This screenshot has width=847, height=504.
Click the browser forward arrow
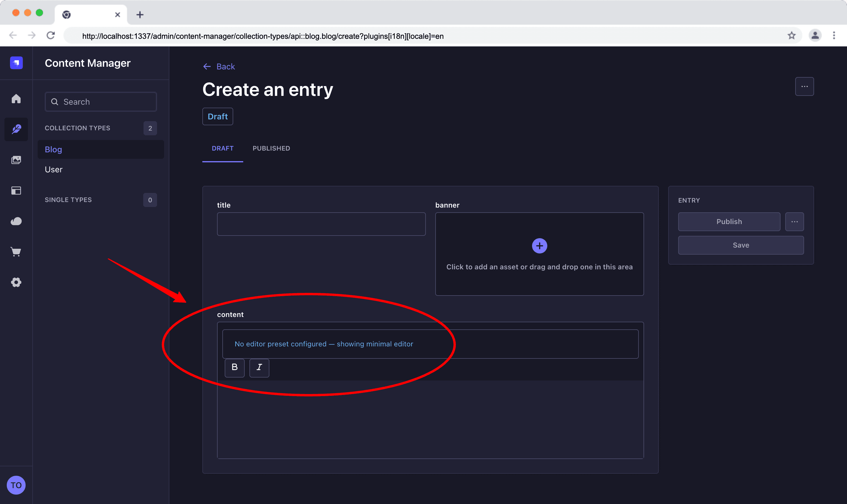coord(32,35)
